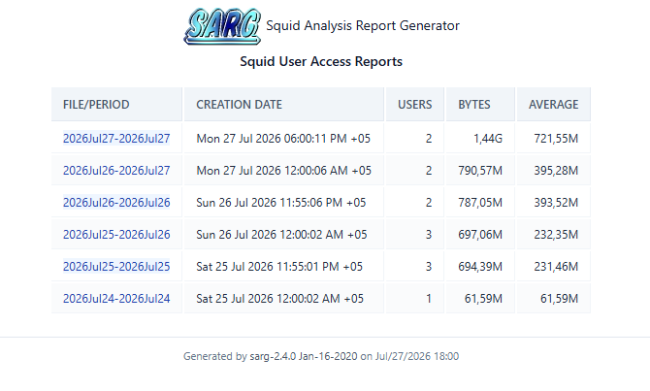Click average value 232,35M
Viewport: 650px width, 391px height.
[556, 235]
